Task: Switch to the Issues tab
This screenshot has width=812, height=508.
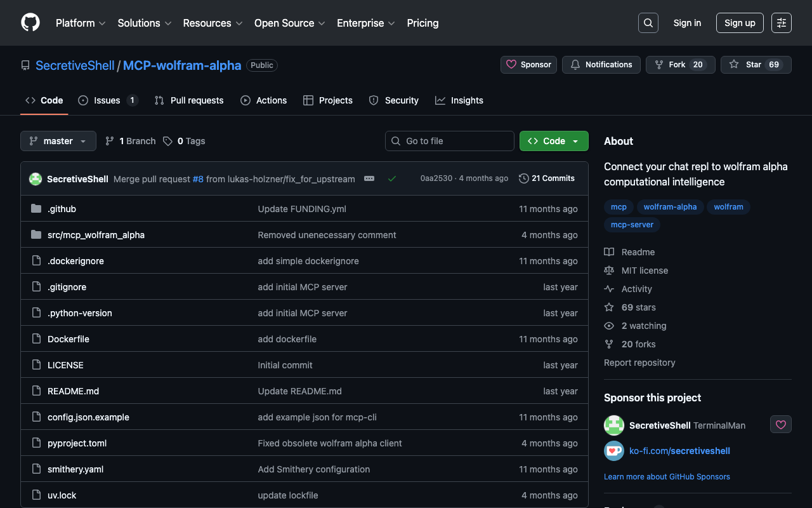Action: coord(107,100)
